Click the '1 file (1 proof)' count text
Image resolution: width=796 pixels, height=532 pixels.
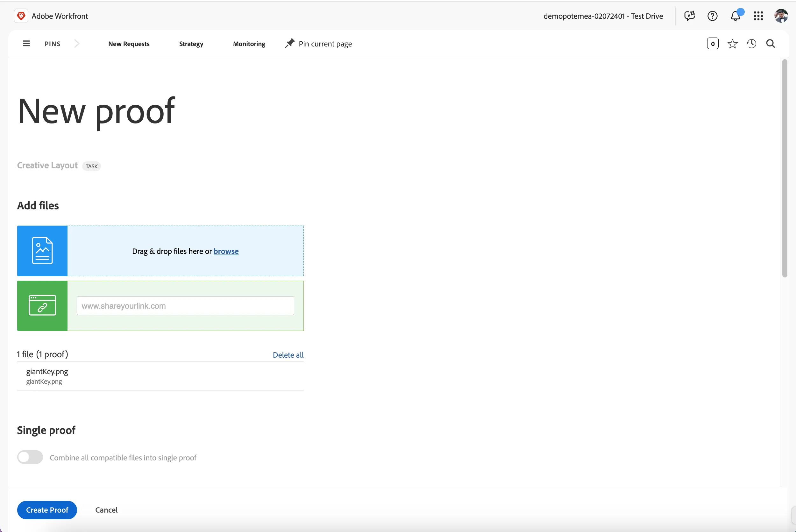click(42, 354)
